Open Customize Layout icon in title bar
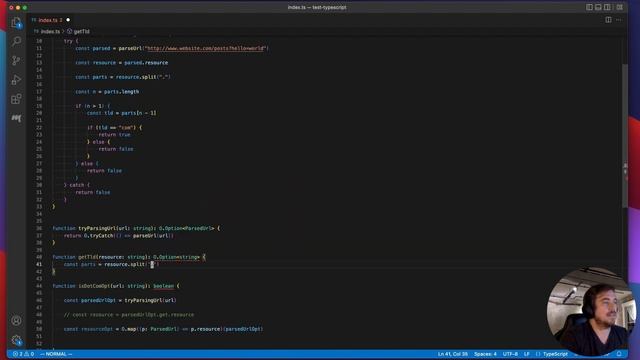The width and height of the screenshot is (640, 360). [620, 7]
